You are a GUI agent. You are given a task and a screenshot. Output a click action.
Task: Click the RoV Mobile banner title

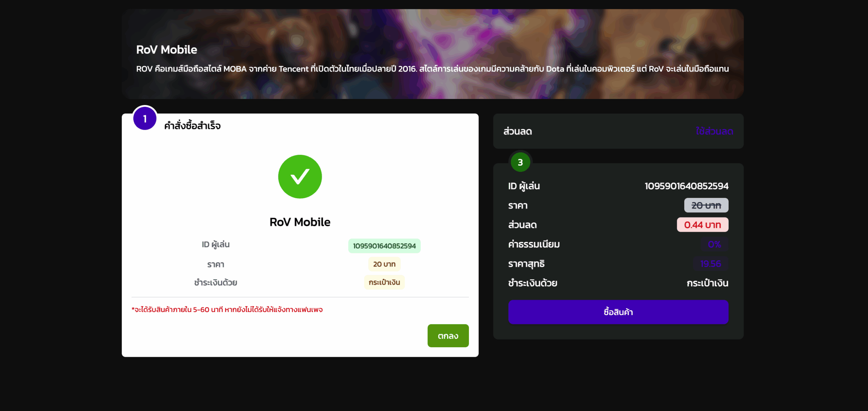166,49
